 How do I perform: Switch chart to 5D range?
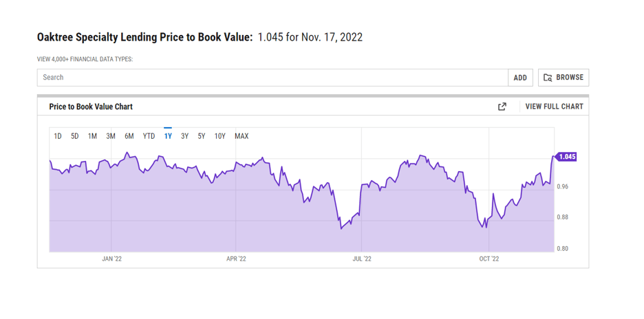(75, 136)
